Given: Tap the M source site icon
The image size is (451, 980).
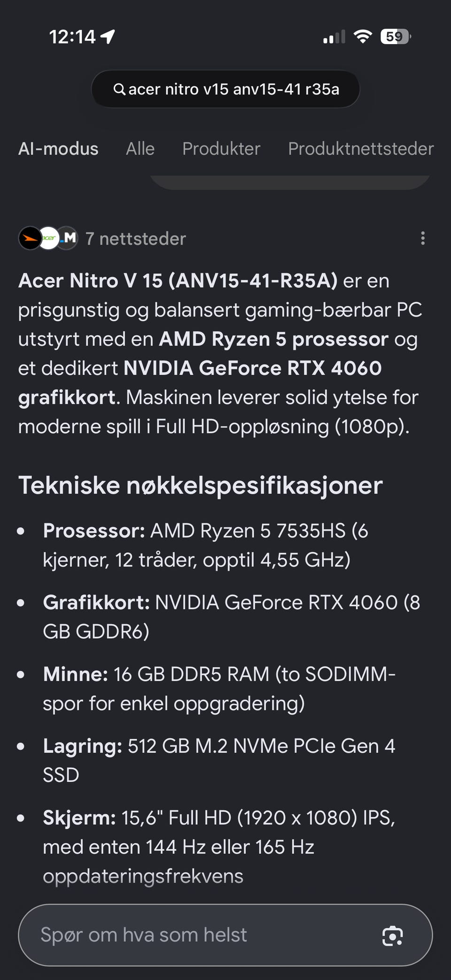Looking at the screenshot, I should click(x=68, y=238).
